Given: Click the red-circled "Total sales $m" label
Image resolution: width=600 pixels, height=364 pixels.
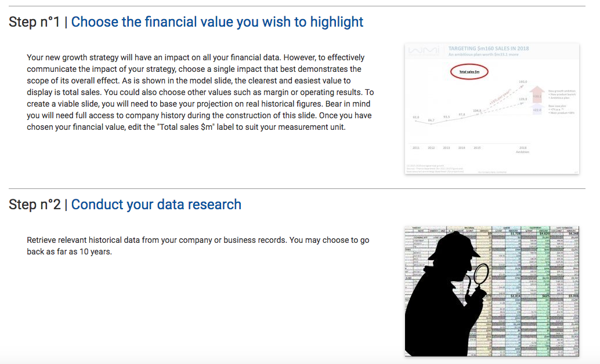Looking at the screenshot, I should click(469, 72).
